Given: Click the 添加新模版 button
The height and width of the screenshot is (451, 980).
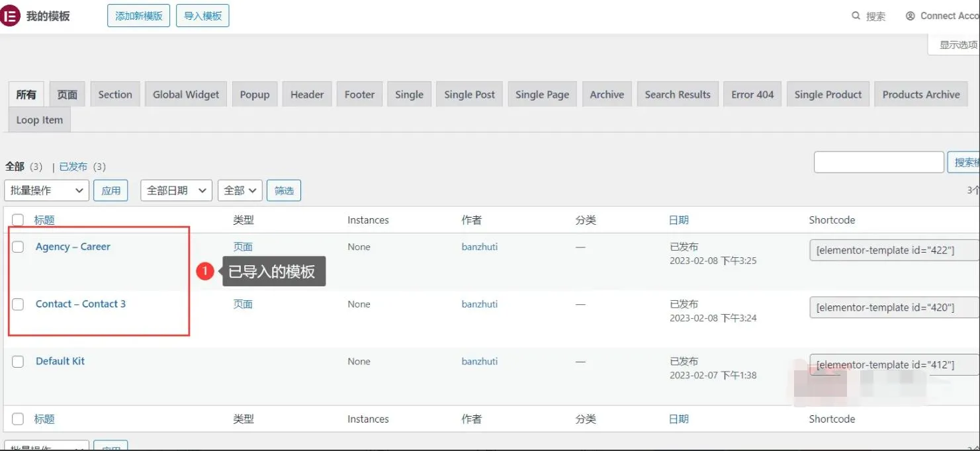Looking at the screenshot, I should (138, 16).
